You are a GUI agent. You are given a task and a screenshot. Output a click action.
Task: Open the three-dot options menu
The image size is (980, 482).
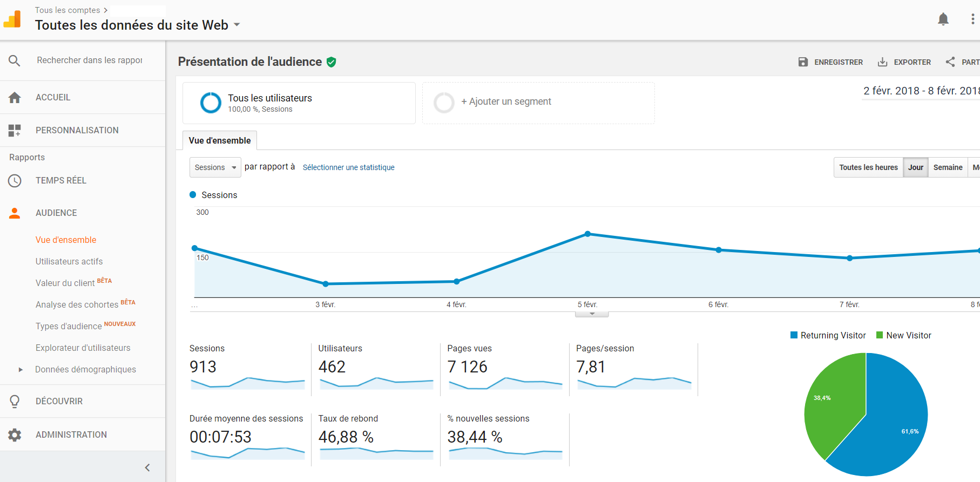(x=972, y=19)
